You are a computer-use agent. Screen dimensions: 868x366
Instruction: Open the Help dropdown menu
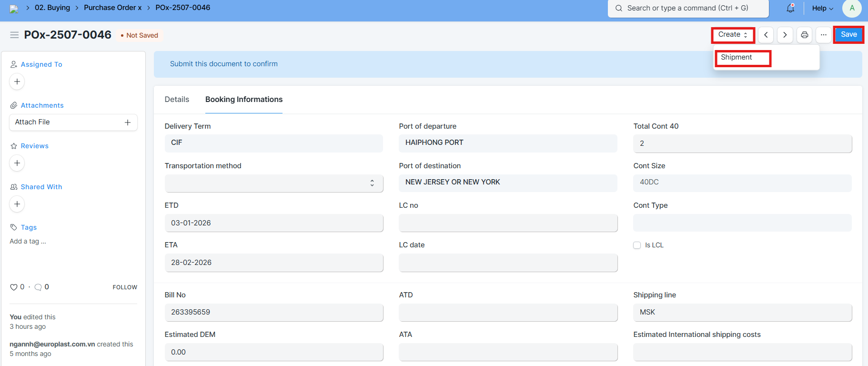(x=822, y=8)
